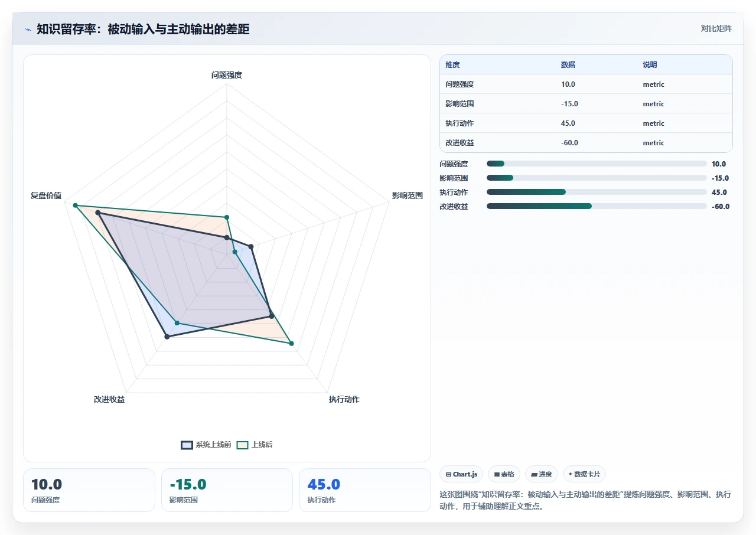Click the 执行动作 progress bar
The height and width of the screenshot is (535, 756).
(x=597, y=192)
